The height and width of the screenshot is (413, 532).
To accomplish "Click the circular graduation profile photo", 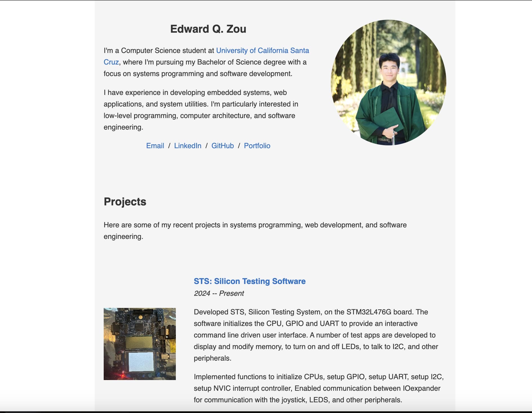I will click(x=389, y=83).
